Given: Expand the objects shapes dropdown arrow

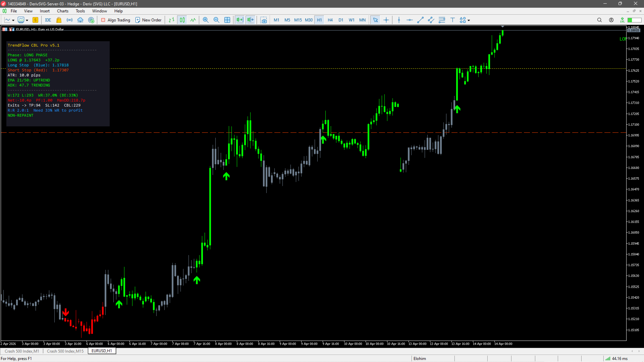Looking at the screenshot, I should [469, 20].
